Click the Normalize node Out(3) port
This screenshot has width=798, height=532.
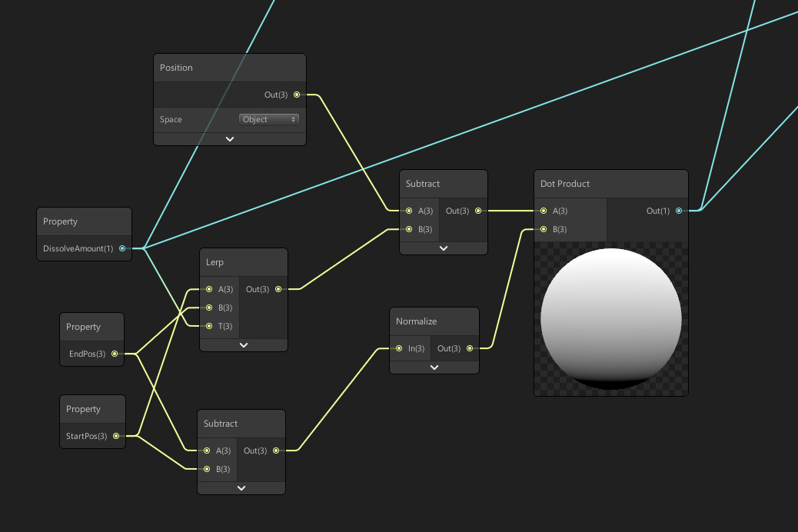click(x=470, y=348)
